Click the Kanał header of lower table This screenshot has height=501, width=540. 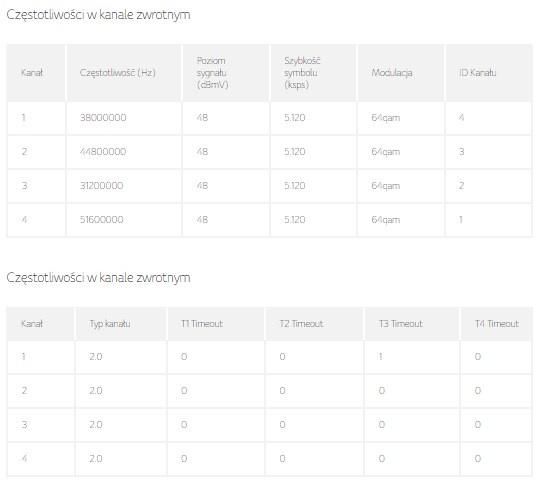(x=32, y=324)
